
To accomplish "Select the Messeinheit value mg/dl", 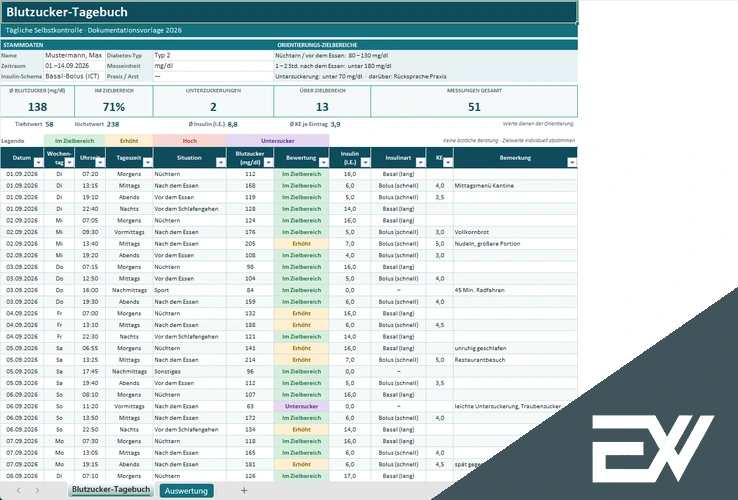I will 213,66.
